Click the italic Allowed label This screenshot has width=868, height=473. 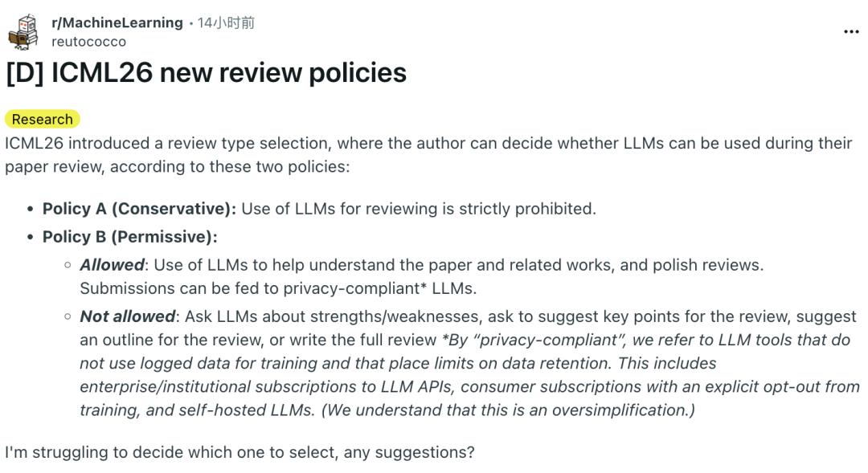(x=112, y=265)
